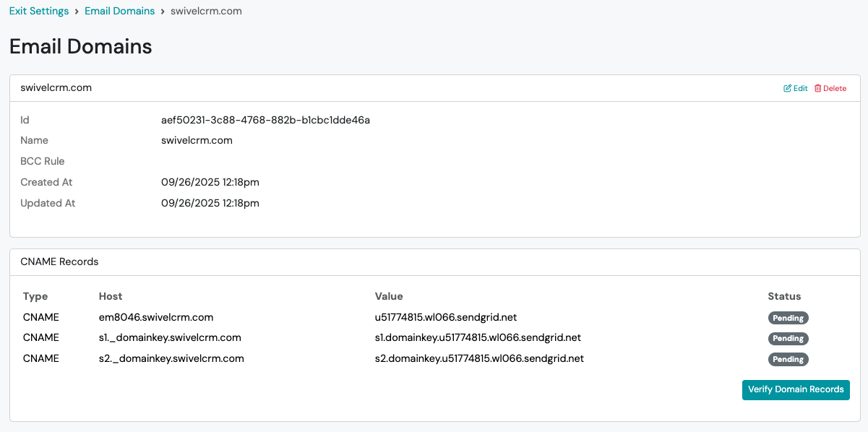Click the Status column header
868x432 pixels.
784,296
